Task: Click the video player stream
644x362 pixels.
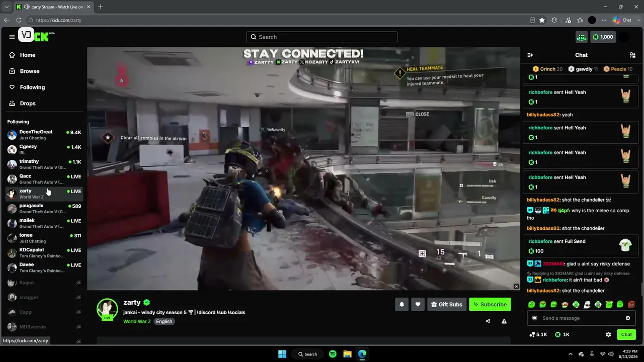Action: pos(303,168)
